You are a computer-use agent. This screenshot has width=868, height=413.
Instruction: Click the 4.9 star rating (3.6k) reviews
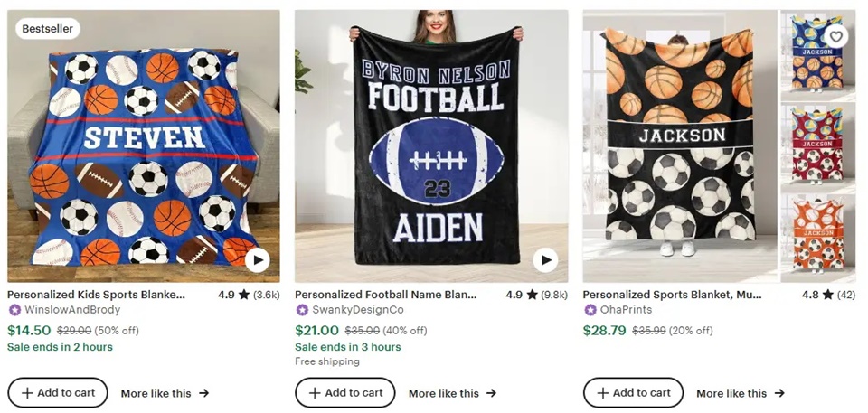click(x=249, y=295)
